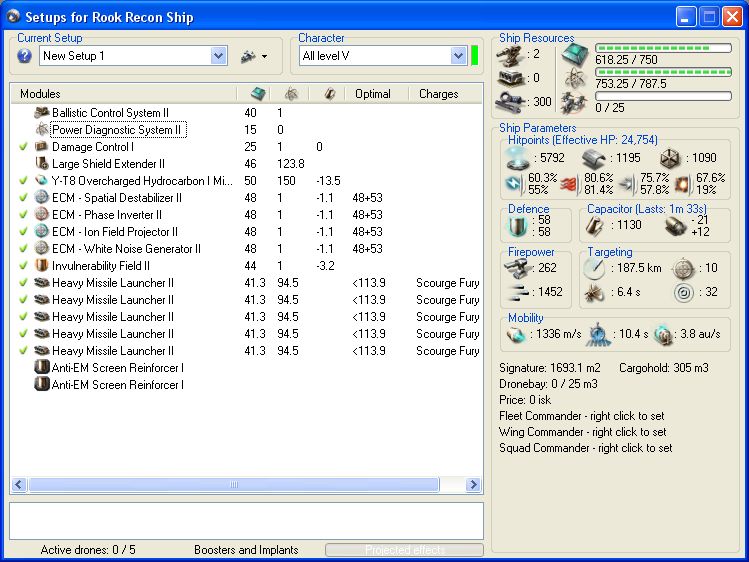The height and width of the screenshot is (562, 749).
Task: Click the powergrid column header icon
Action: click(x=291, y=93)
